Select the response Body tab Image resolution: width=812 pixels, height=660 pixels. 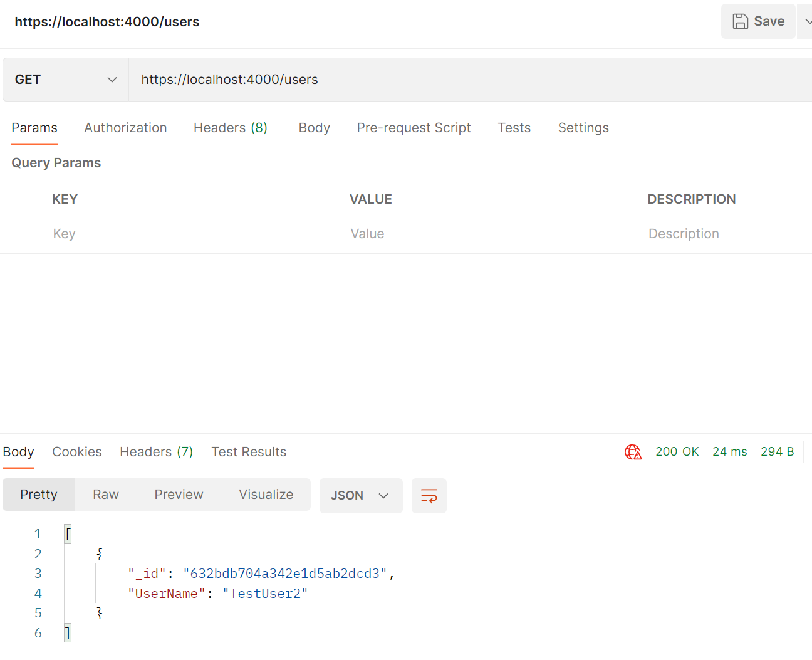[x=18, y=452]
